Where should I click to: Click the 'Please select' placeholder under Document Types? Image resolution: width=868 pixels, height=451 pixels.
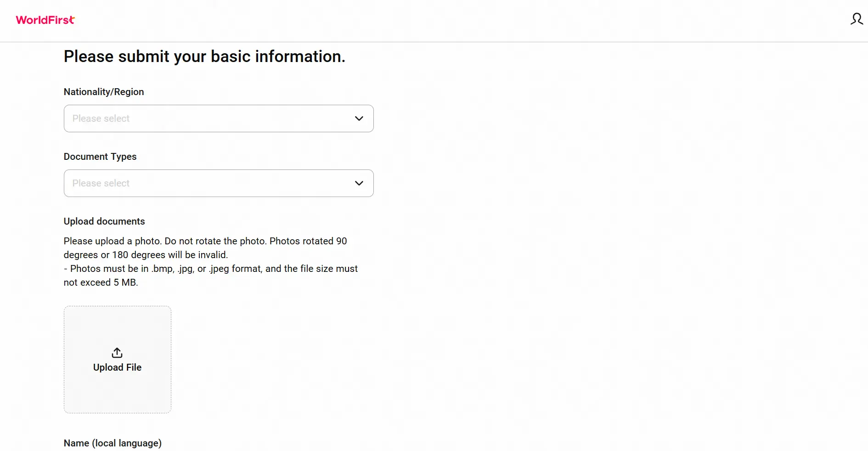(x=101, y=183)
